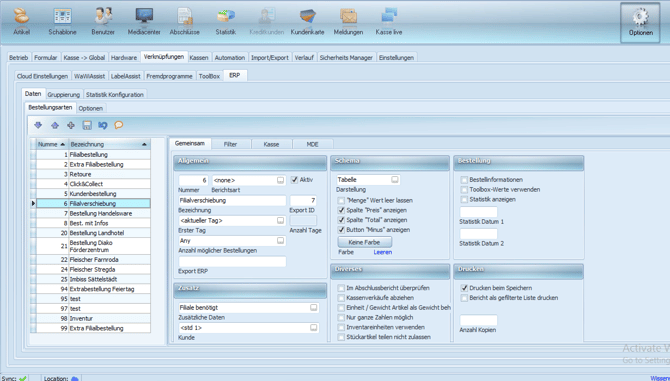Click the Keine Farbe color button

(364, 242)
